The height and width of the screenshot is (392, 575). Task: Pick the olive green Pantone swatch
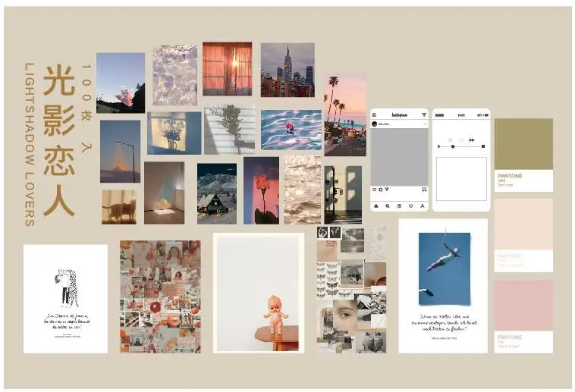523,144
